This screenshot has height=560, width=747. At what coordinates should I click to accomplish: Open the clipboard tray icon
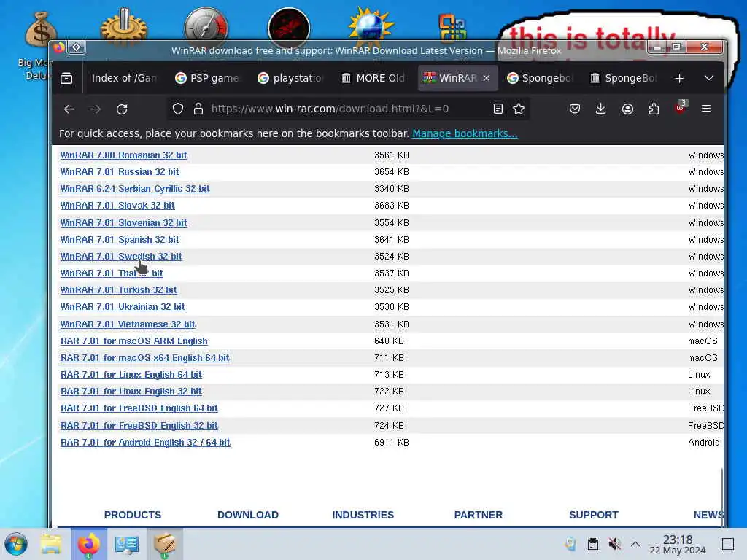pos(592,544)
